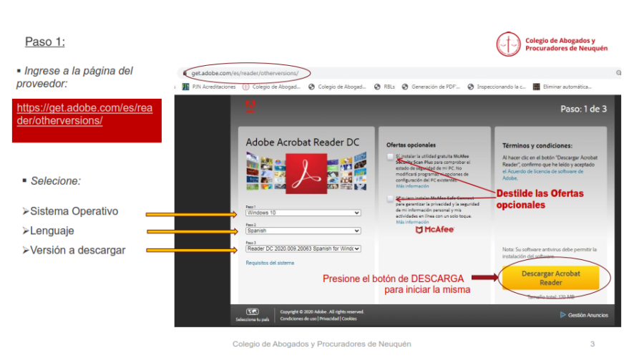Click the Ofertas opcionales heading
The width and height of the screenshot is (644, 358).
(411, 145)
